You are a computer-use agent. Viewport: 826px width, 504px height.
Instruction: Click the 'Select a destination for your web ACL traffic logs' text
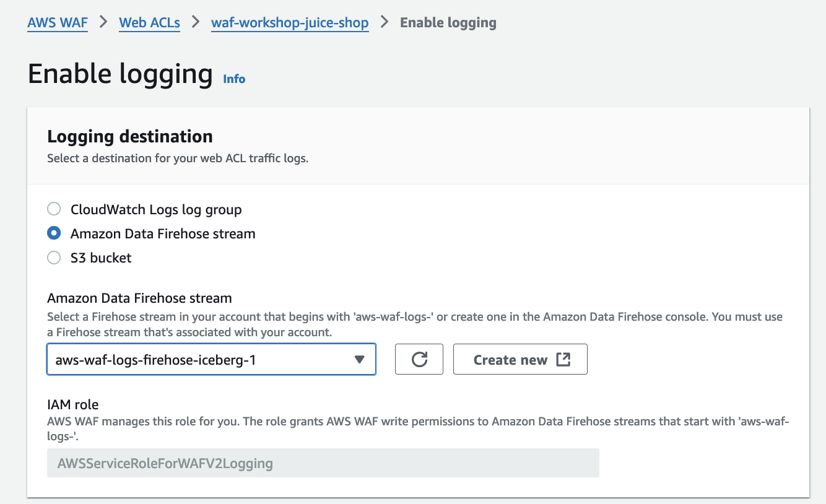click(x=178, y=158)
